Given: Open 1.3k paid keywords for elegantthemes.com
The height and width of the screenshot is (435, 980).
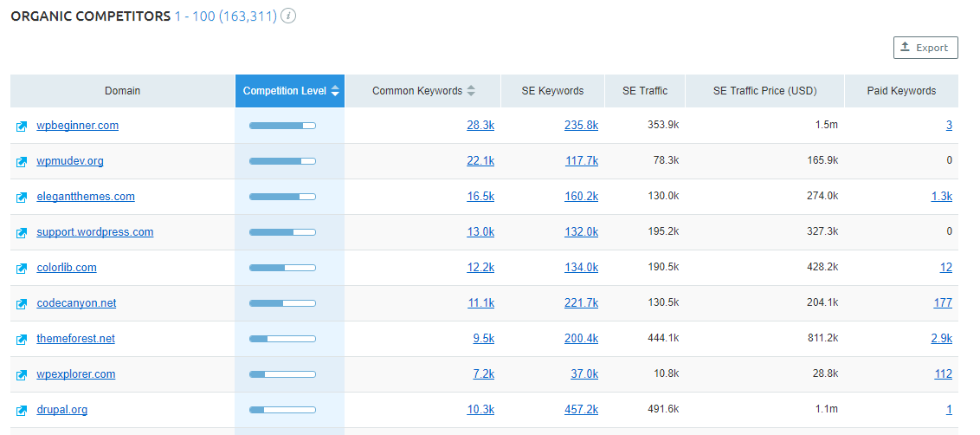Looking at the screenshot, I should tap(941, 197).
